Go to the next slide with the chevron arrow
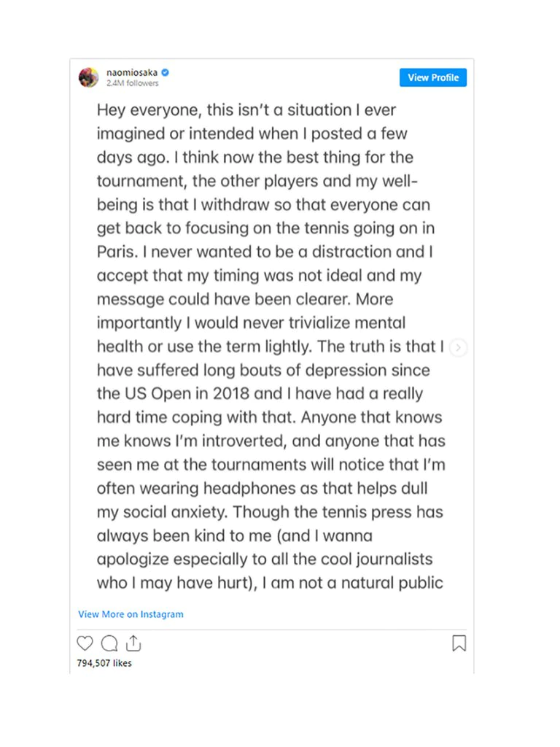 click(458, 348)
